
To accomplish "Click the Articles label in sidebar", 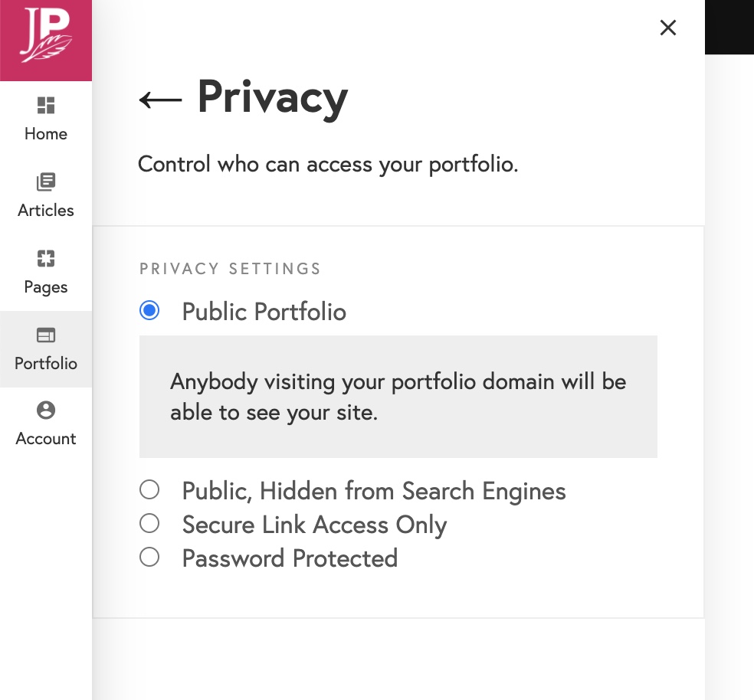I will 46,210.
